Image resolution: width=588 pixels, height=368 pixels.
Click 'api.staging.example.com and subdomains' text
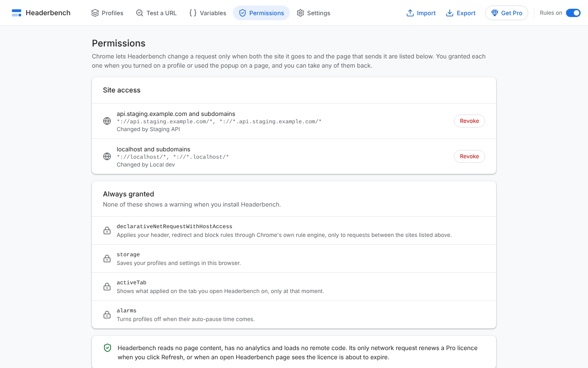[x=176, y=114]
